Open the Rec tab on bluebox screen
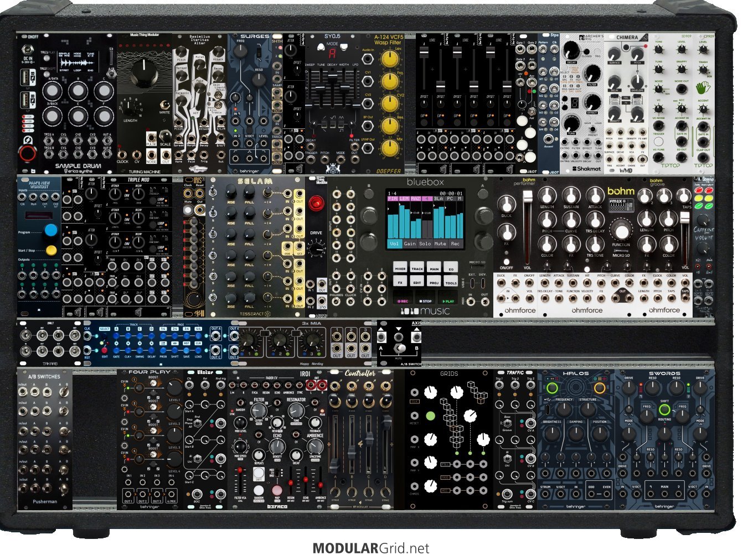The width and height of the screenshot is (743, 560). [455, 243]
